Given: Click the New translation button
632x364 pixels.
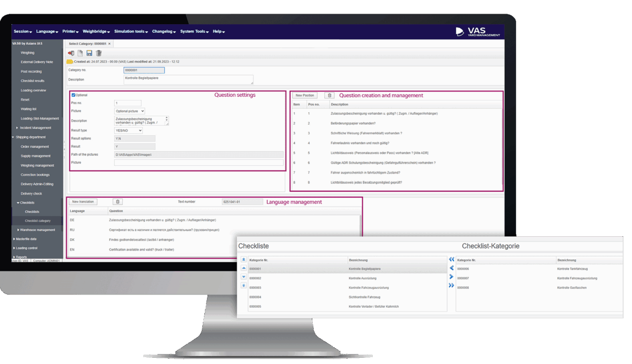Looking at the screenshot, I should click(x=83, y=201).
